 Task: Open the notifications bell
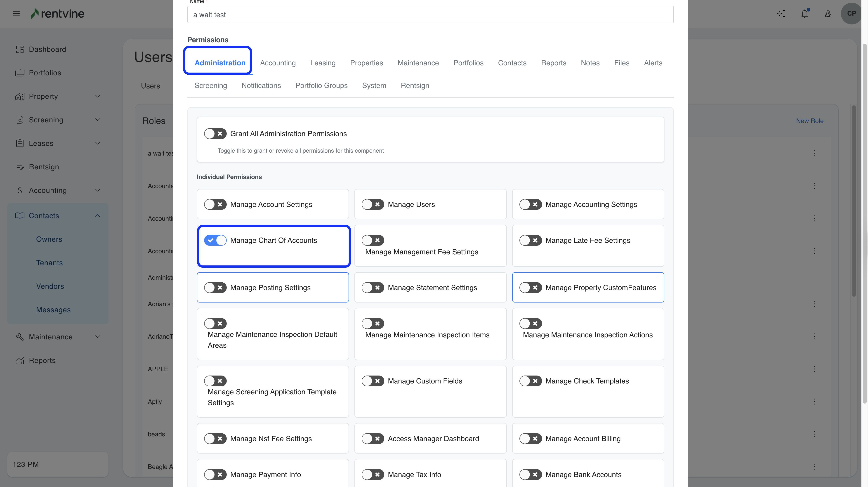point(805,14)
